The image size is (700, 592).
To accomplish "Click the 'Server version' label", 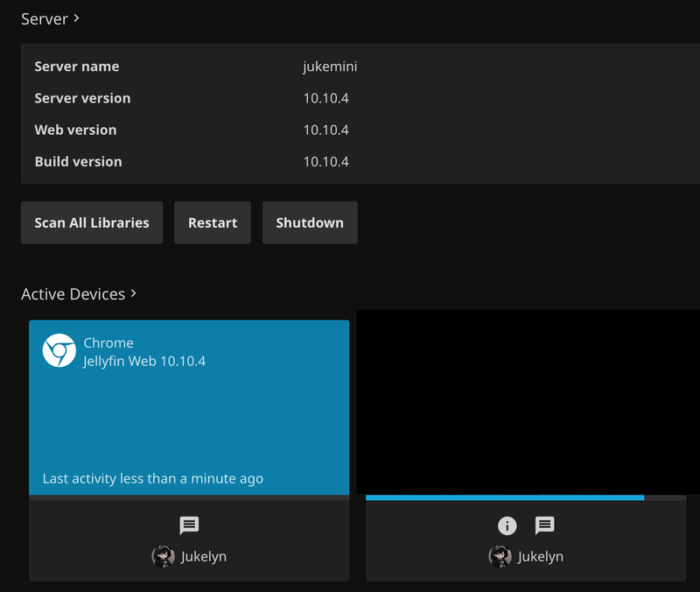I will [82, 98].
